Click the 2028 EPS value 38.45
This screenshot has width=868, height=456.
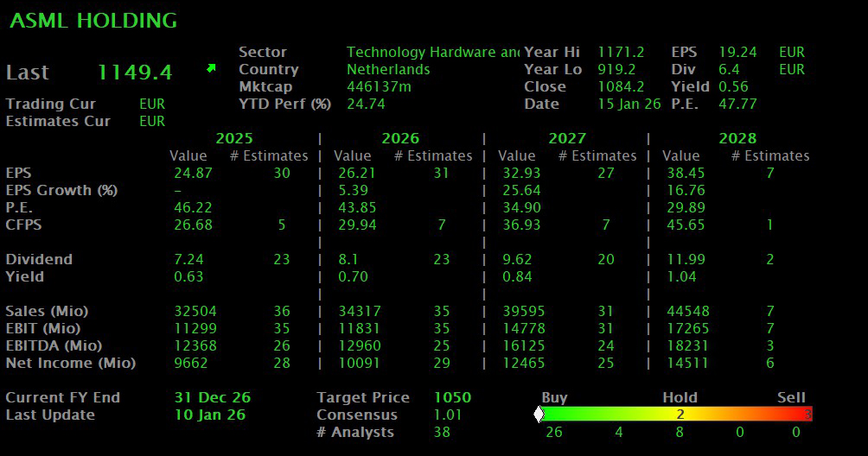[x=686, y=173]
